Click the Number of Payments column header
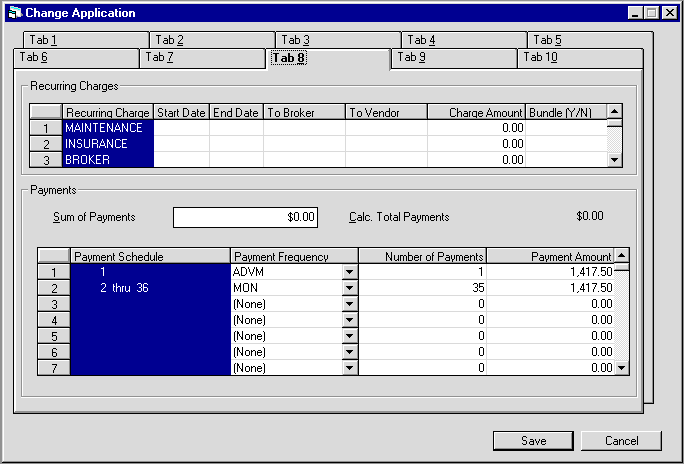684x464 pixels. pos(422,256)
